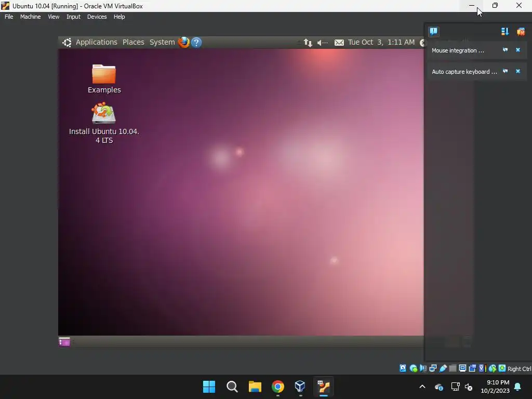Open Ubuntu Places menu

[134, 42]
